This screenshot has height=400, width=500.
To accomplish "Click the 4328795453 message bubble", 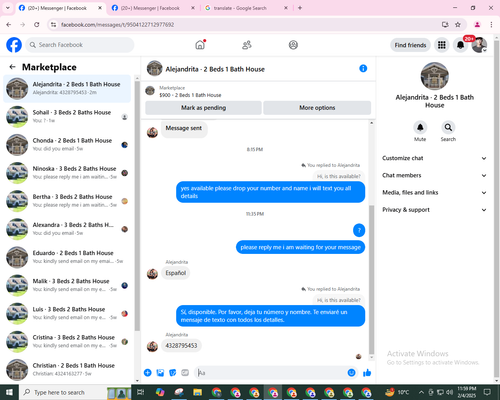I will [181, 346].
